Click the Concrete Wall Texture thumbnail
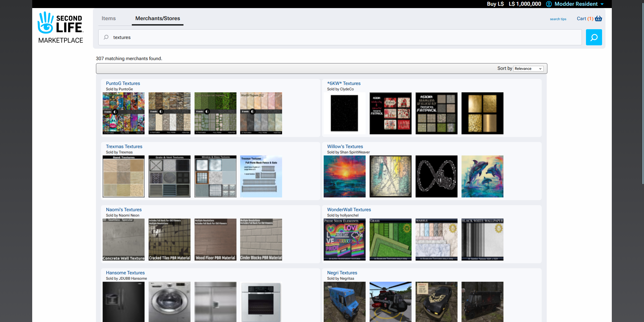 (x=123, y=240)
